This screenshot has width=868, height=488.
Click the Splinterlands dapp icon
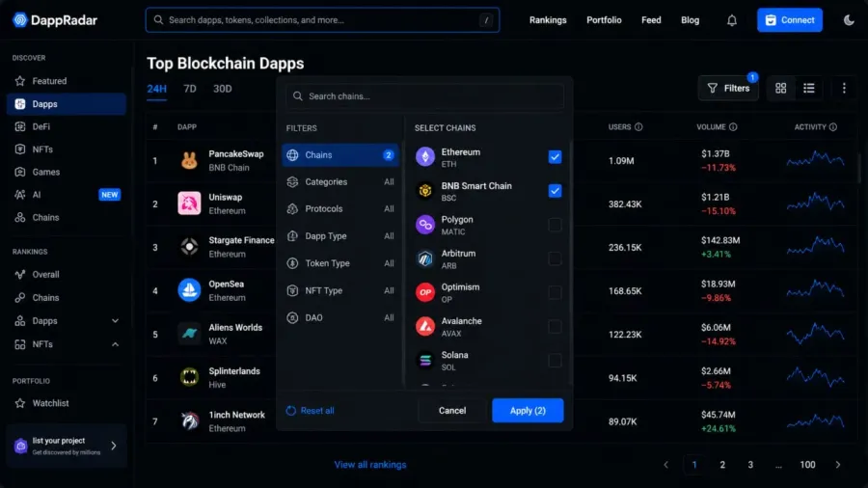pos(189,377)
